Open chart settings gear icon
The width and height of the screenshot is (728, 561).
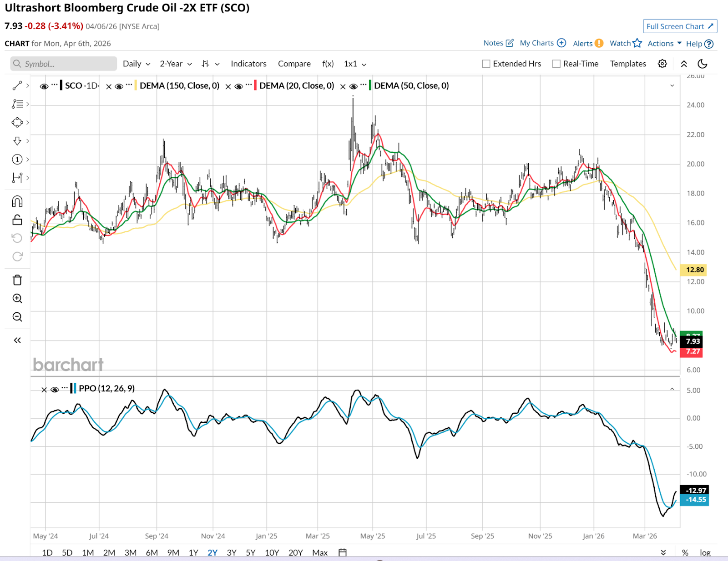click(662, 64)
